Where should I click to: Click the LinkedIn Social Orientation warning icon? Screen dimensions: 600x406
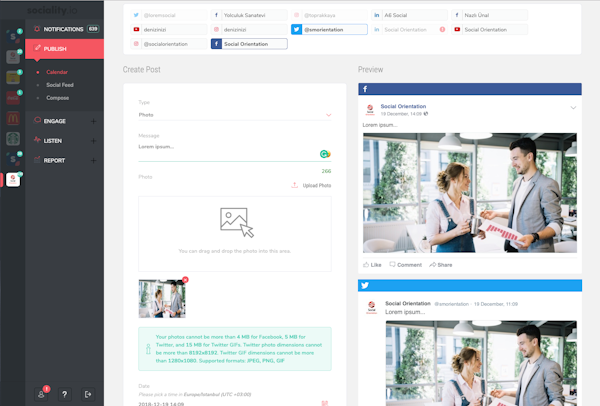(x=442, y=29)
